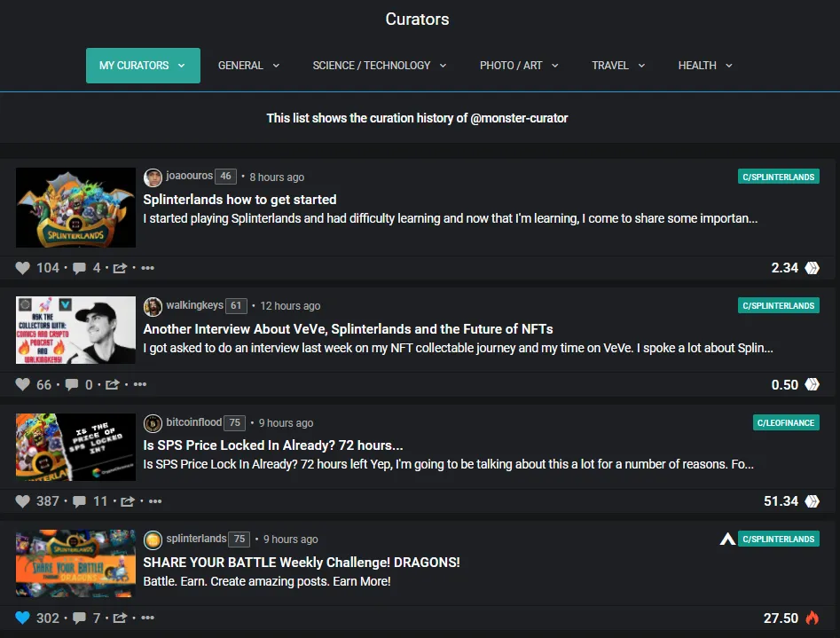Open more options on walkingkeys post
This screenshot has width=840, height=638.
140,384
